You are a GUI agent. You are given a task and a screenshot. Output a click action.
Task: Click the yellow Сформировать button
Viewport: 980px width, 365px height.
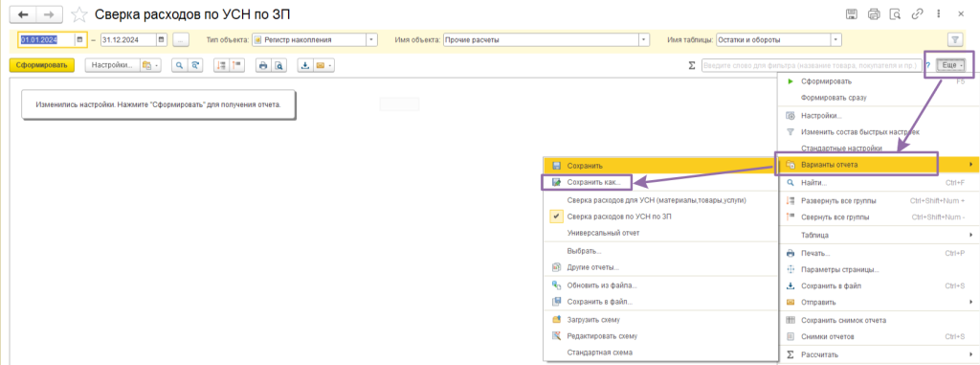tap(42, 65)
